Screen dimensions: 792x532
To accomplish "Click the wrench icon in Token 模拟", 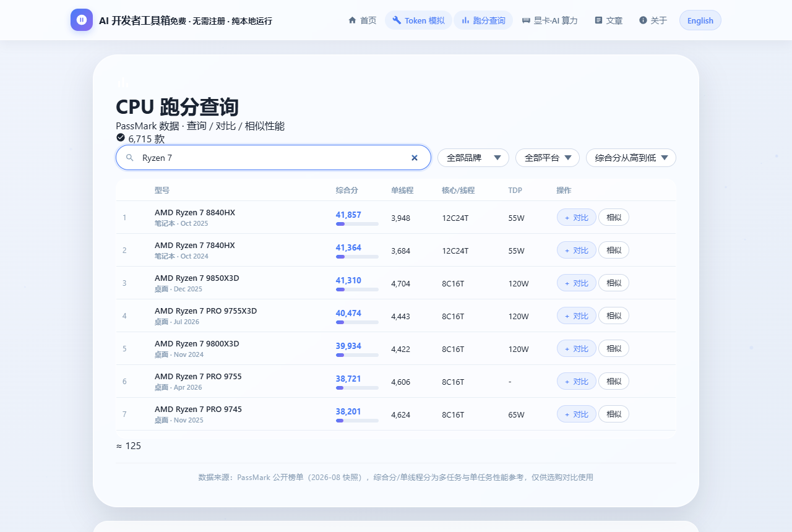I will (397, 20).
